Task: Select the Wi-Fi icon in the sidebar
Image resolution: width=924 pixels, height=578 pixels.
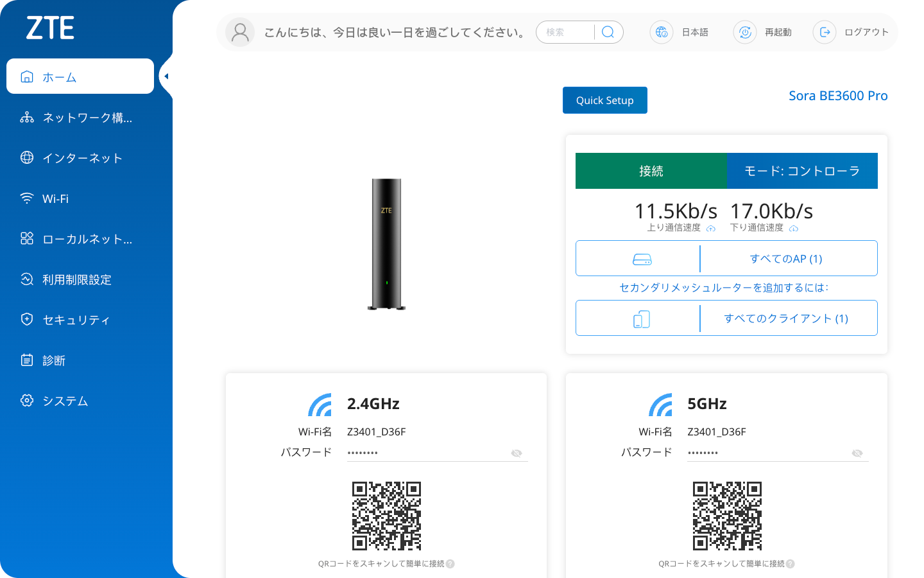Action: [x=26, y=198]
